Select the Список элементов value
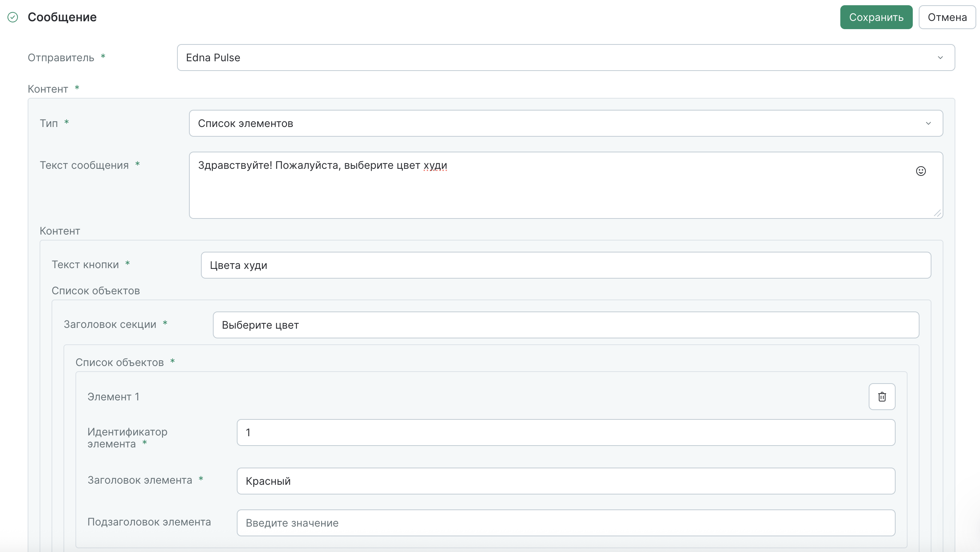 point(245,123)
